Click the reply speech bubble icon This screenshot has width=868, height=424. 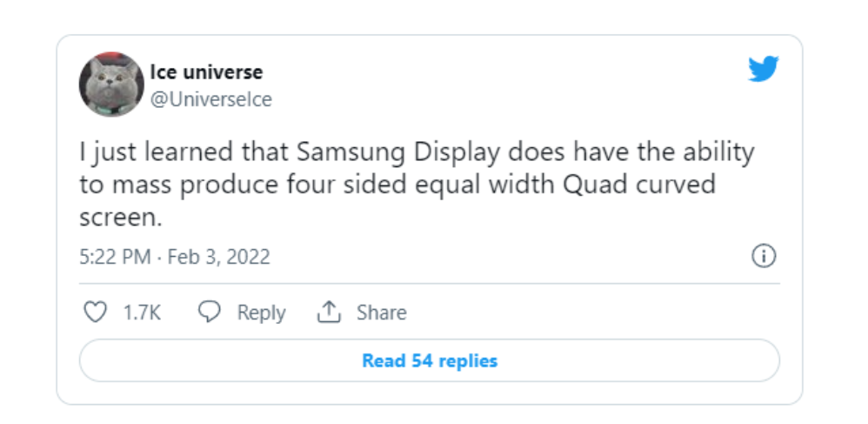(210, 313)
